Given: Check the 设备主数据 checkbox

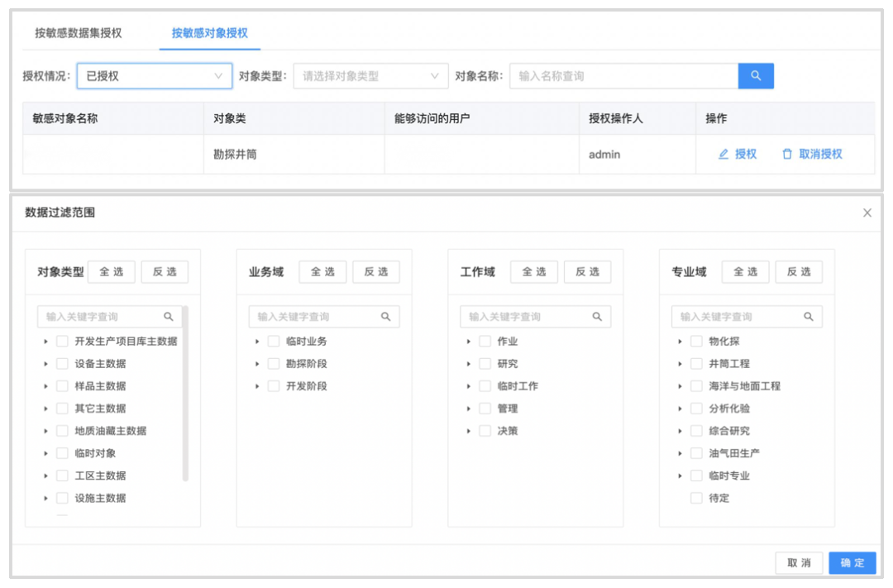Looking at the screenshot, I should click(62, 364).
